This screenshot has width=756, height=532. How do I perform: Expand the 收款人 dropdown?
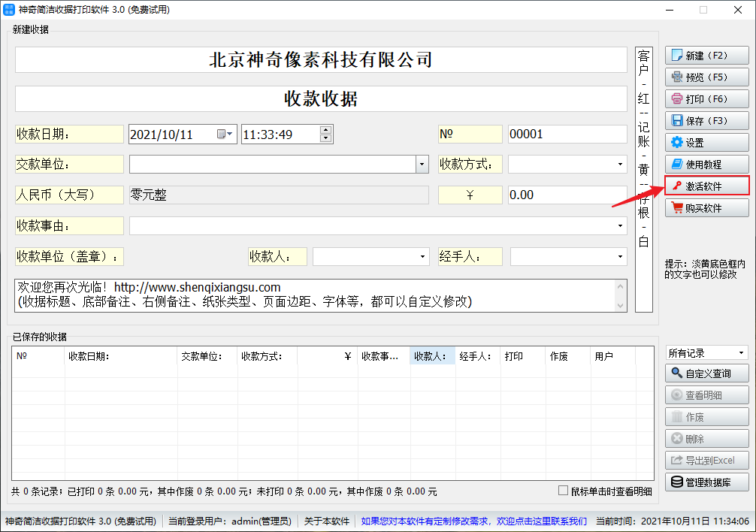pos(422,256)
